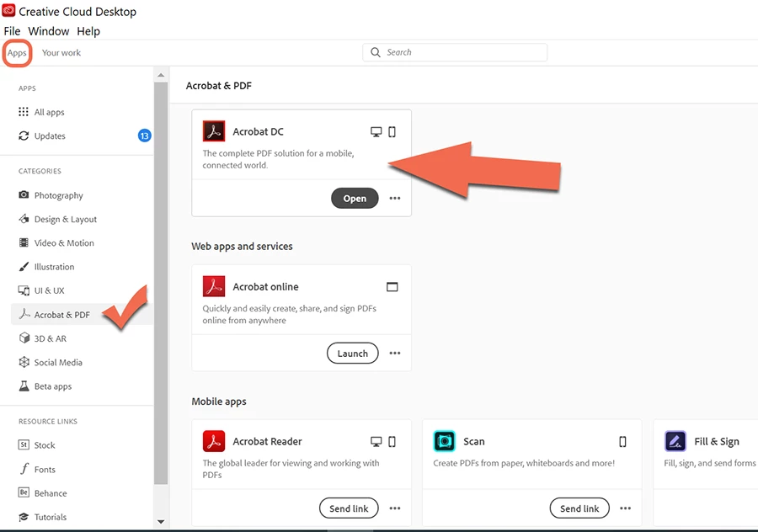
Task: Click Open button for Acrobat DC
Action: click(355, 198)
